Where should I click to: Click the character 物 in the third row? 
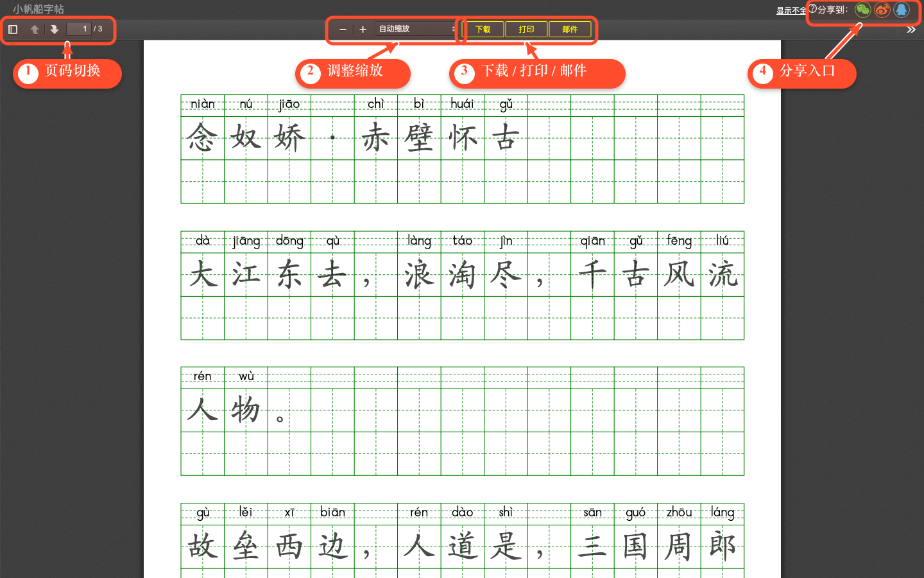coord(246,410)
